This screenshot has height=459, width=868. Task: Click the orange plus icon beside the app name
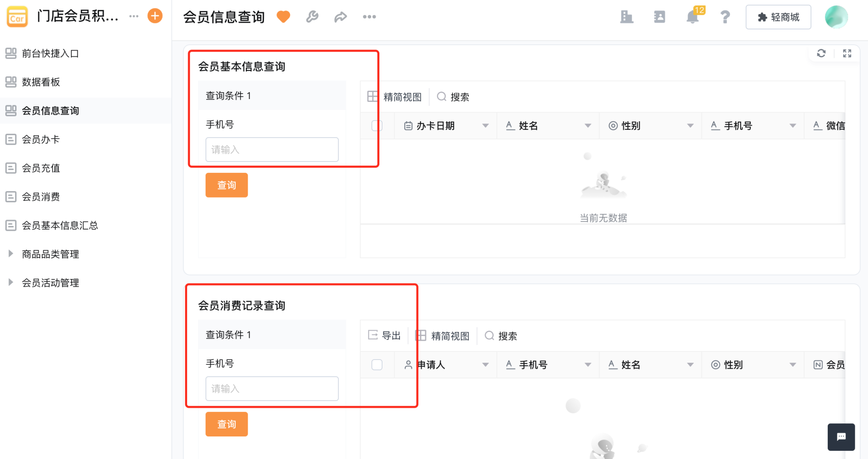point(154,15)
